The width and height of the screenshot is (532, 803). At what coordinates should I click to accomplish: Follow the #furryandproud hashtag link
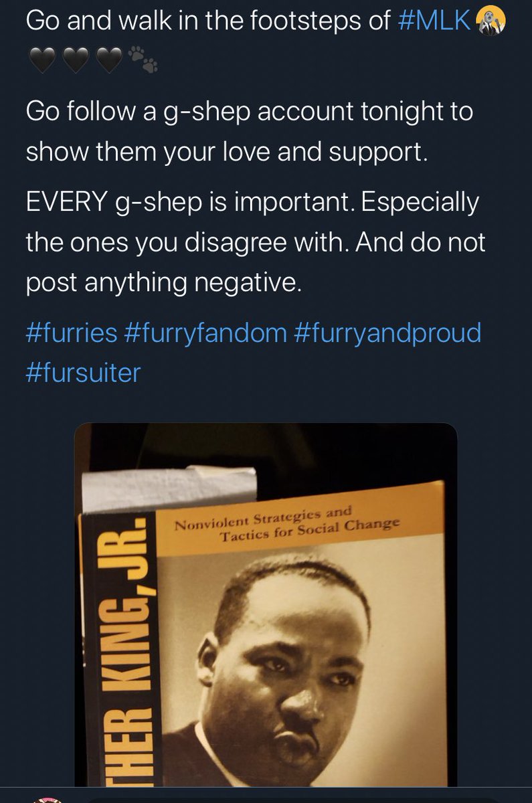(388, 333)
